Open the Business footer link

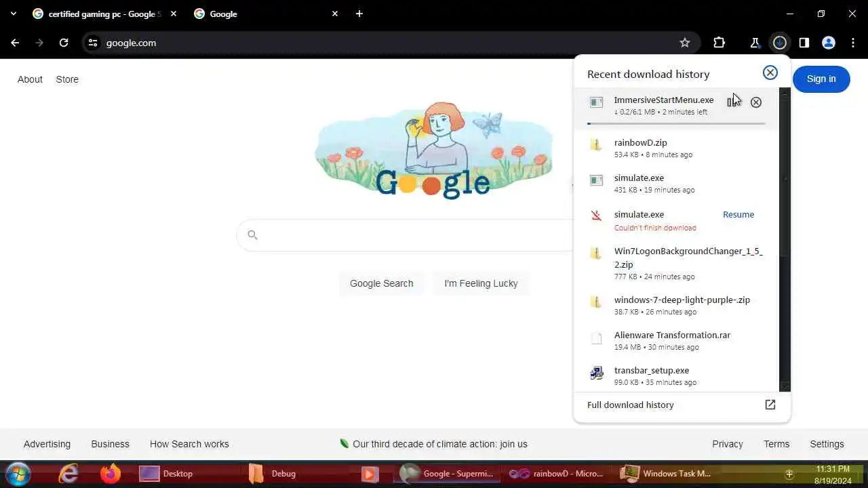110,444
